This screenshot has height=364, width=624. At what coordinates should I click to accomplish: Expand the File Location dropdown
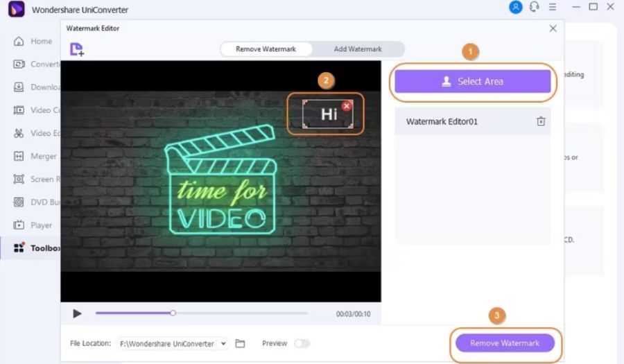click(x=224, y=344)
